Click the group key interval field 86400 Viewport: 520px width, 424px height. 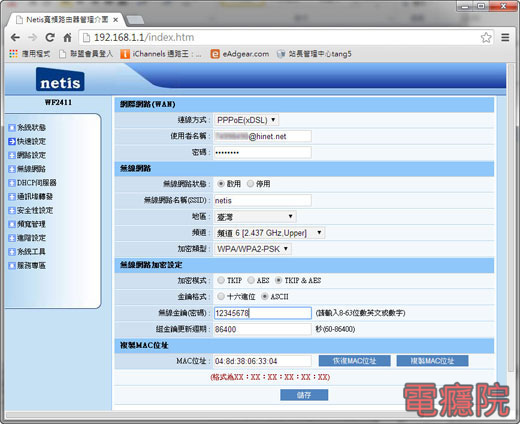tap(263, 329)
